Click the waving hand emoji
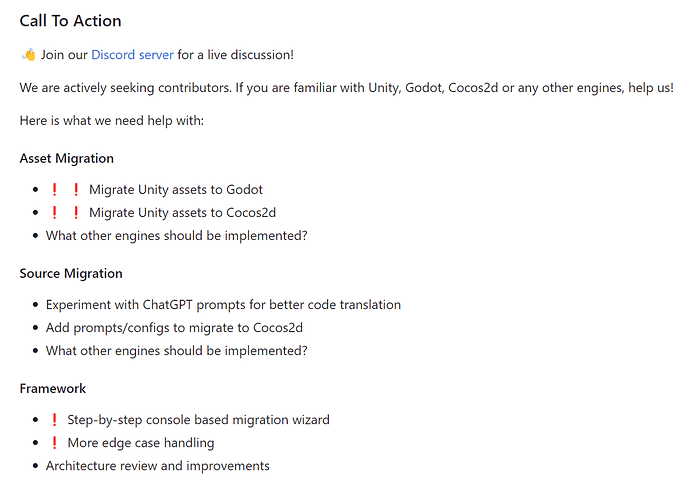690x485 pixels. (27, 55)
